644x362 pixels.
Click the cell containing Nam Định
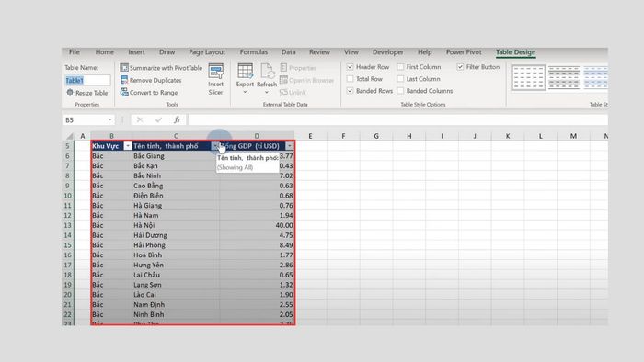tap(176, 305)
